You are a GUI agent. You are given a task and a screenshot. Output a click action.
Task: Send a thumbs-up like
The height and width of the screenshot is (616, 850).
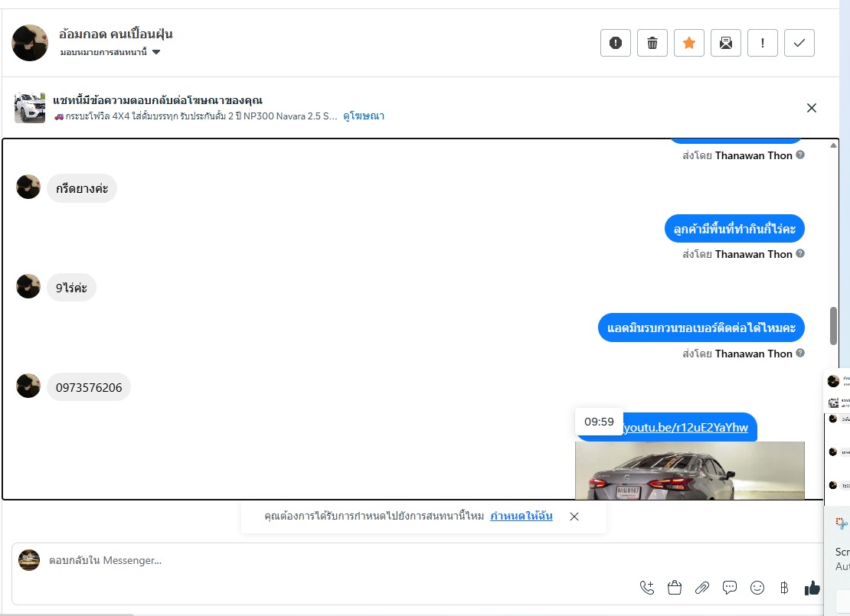[812, 588]
